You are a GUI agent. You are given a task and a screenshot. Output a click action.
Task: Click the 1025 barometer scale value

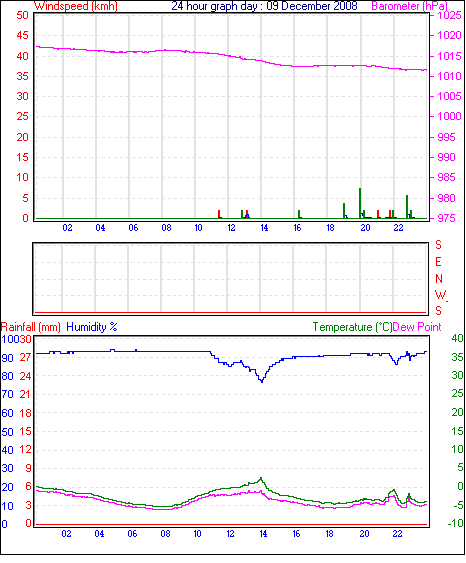(449, 15)
